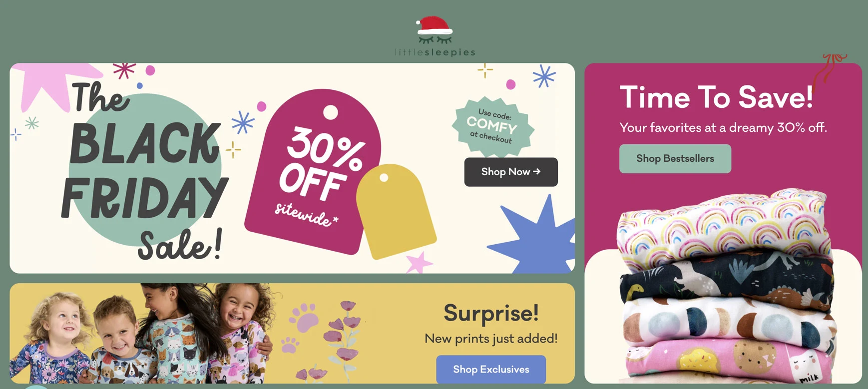Click the pink cookies and milk pajama

[x=727, y=361]
